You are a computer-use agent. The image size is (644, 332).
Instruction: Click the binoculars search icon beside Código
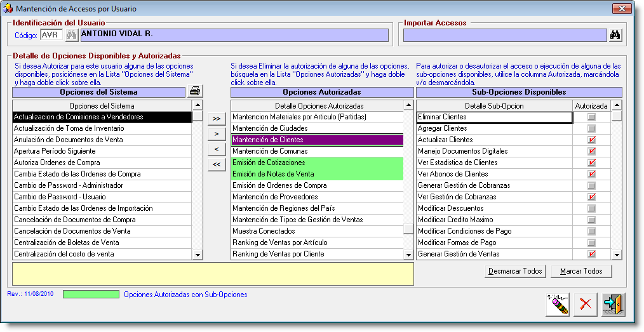[72, 36]
